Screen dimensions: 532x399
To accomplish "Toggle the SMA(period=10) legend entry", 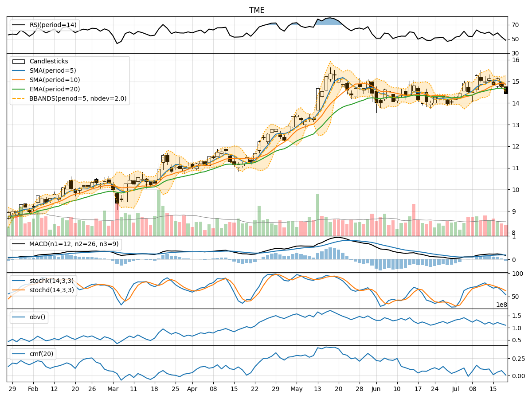I will (x=55, y=80).
